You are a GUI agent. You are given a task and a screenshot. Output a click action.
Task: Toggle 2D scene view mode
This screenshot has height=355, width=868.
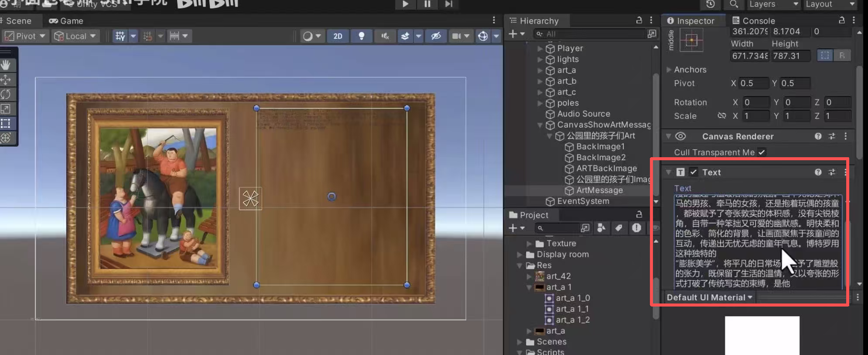tap(338, 36)
